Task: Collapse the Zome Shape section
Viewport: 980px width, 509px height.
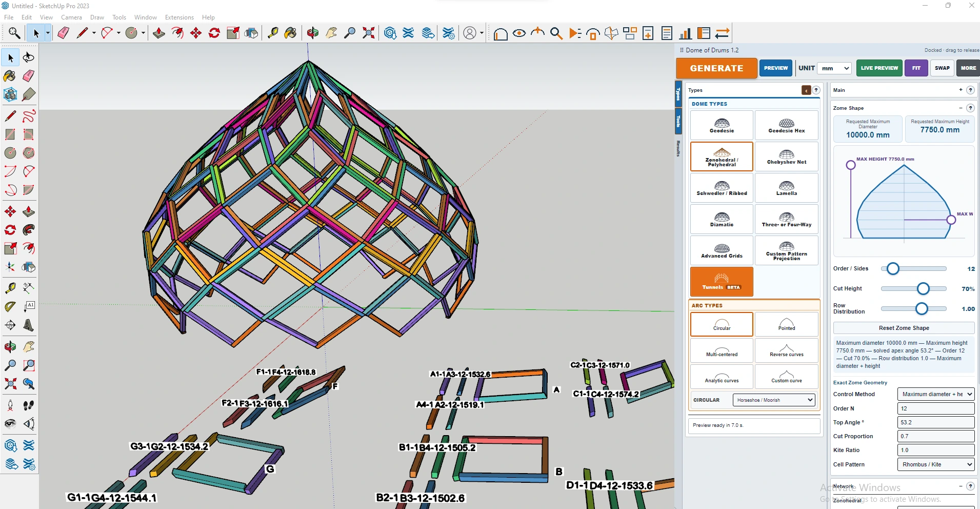Action: point(961,108)
